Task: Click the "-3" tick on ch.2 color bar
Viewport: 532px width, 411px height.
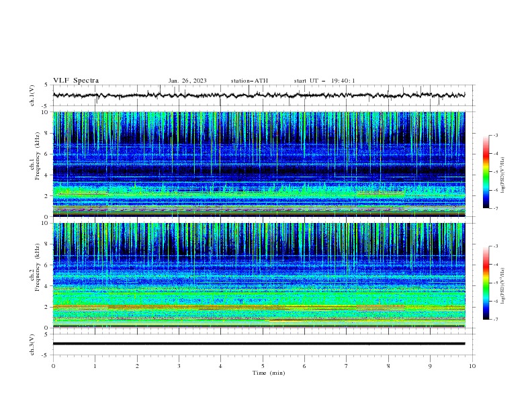Action: (x=496, y=246)
